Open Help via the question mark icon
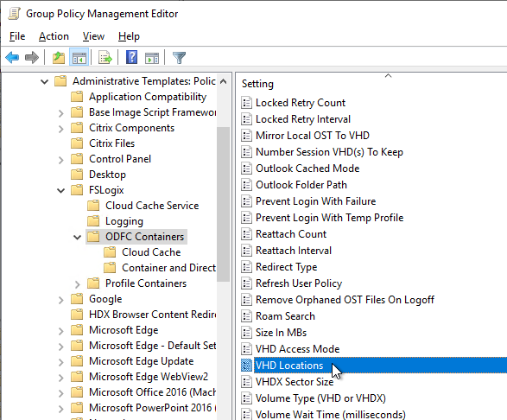The height and width of the screenshot is (420, 507). pos(131,57)
